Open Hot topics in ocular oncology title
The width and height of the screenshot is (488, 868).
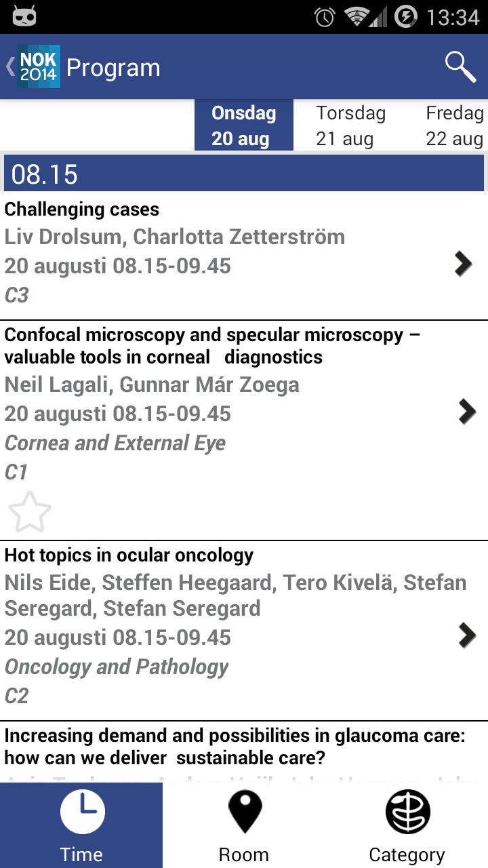click(129, 555)
